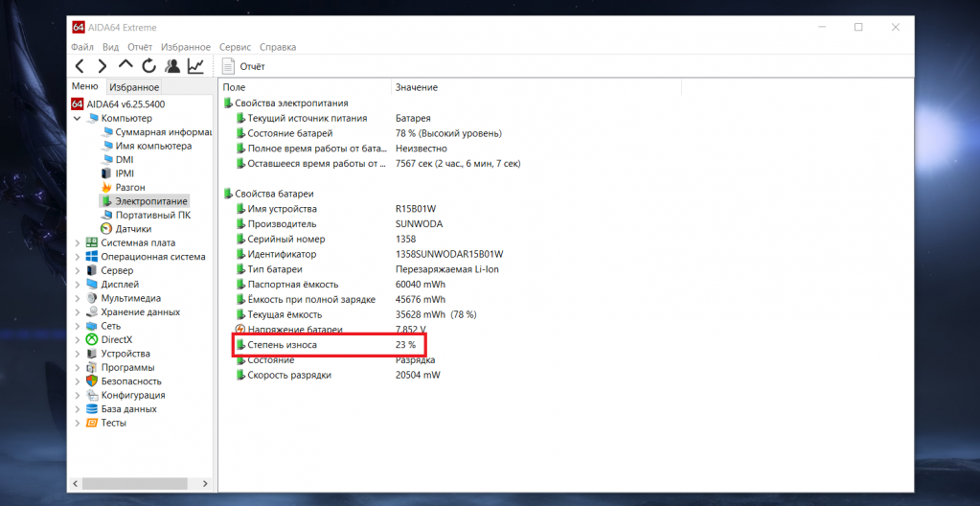The height and width of the screenshot is (506, 980).
Task: Select Суммарная информация in the tree
Action: pos(163,132)
